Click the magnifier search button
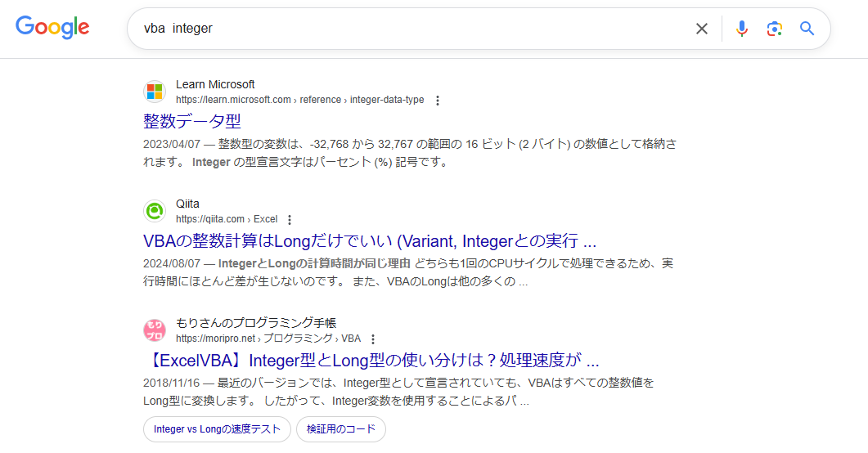 [807, 29]
